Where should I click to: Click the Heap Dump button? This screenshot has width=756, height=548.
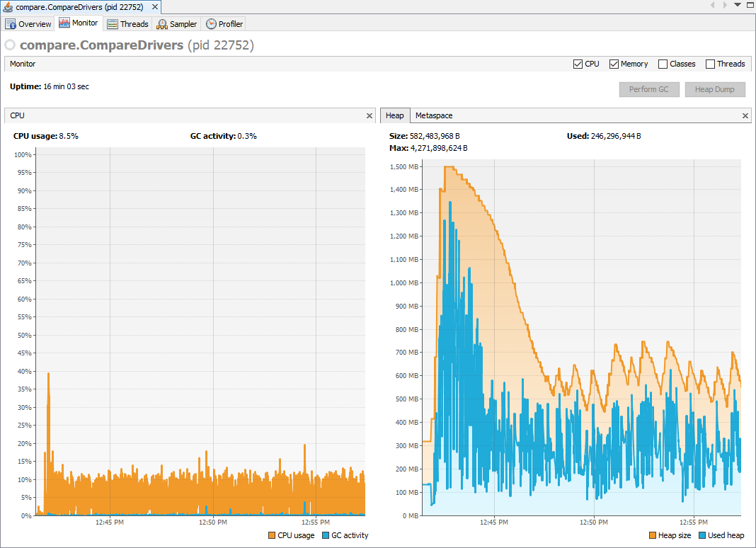pyautogui.click(x=714, y=89)
